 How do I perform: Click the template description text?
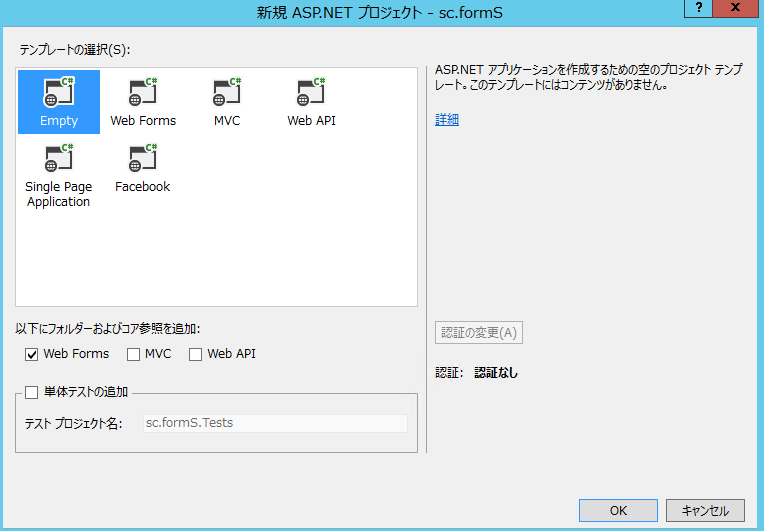(x=589, y=77)
